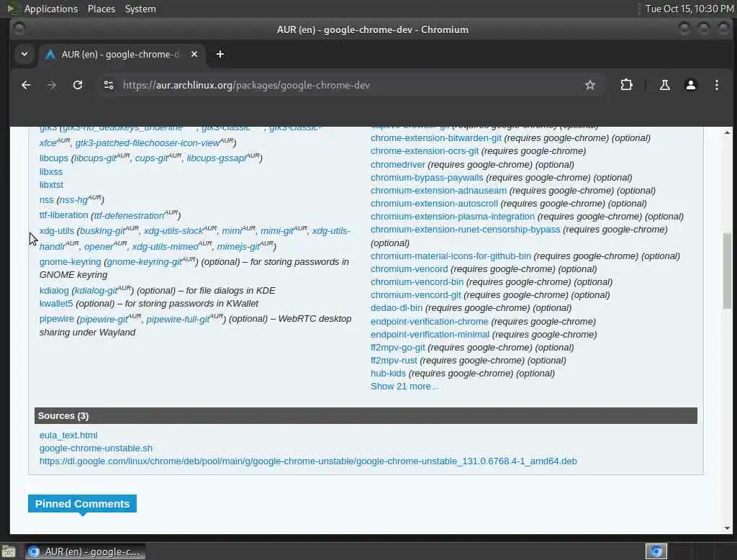Screen dimensions: 737x560
Task: Open the Chromium three-dot menu
Action: click(x=716, y=85)
